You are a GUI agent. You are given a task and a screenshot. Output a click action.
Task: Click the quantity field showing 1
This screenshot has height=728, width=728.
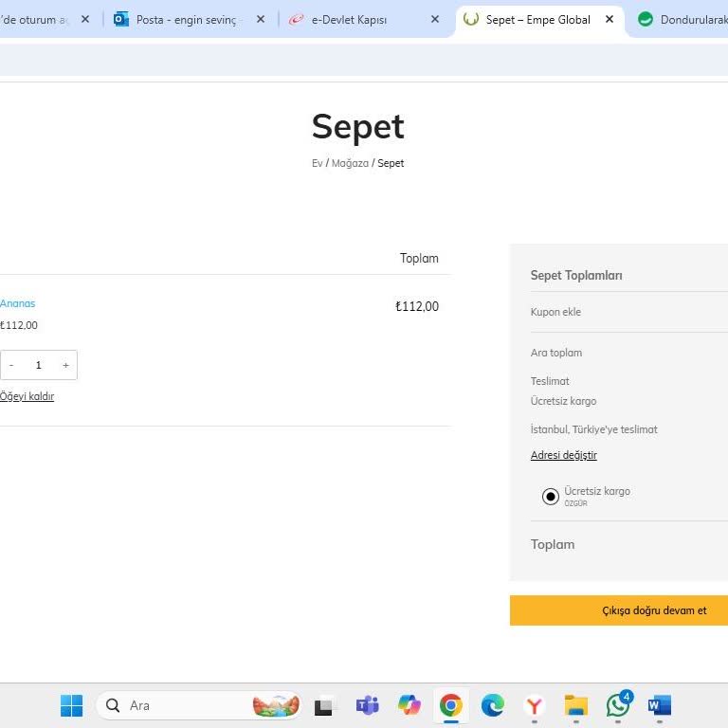coord(39,365)
